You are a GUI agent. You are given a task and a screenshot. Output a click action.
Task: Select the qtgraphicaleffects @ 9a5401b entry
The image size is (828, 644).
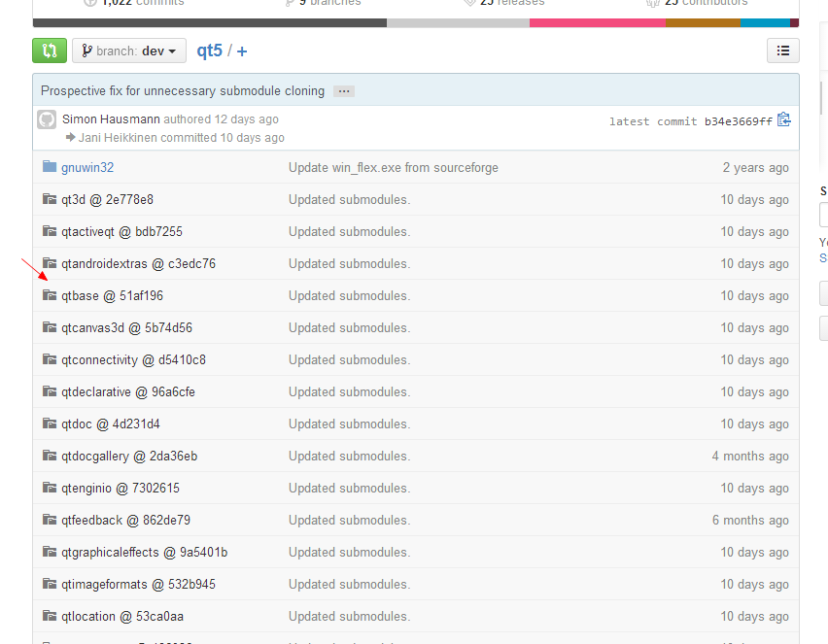[x=145, y=552]
